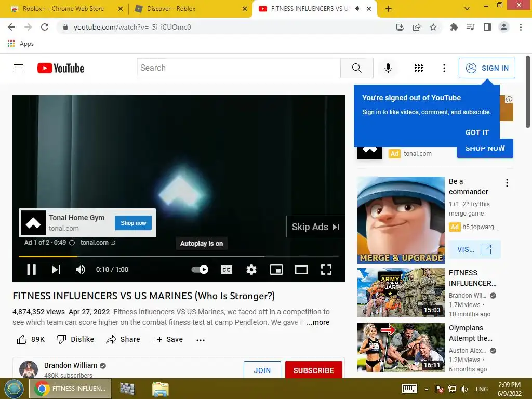Switch to Discover - Roblox tab
This screenshot has width=532, height=399.
pyautogui.click(x=171, y=9)
